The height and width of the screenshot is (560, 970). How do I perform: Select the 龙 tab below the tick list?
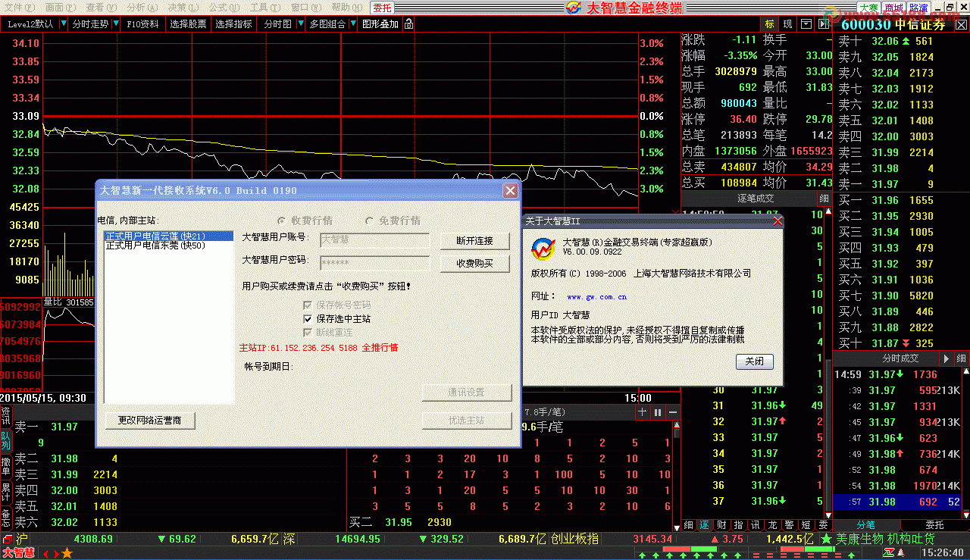[x=771, y=524]
